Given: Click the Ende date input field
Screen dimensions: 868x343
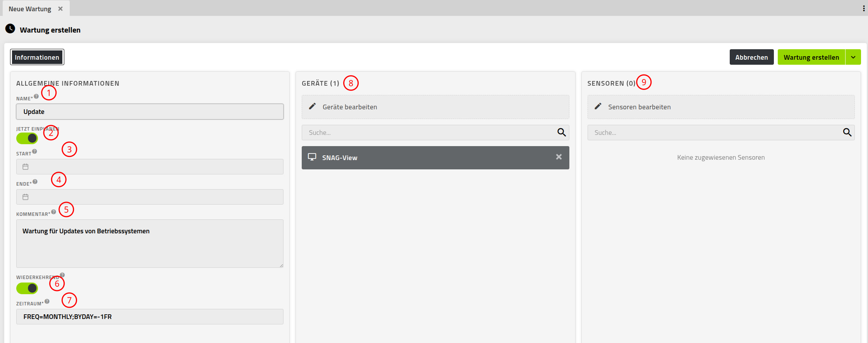Looking at the screenshot, I should 150,197.
